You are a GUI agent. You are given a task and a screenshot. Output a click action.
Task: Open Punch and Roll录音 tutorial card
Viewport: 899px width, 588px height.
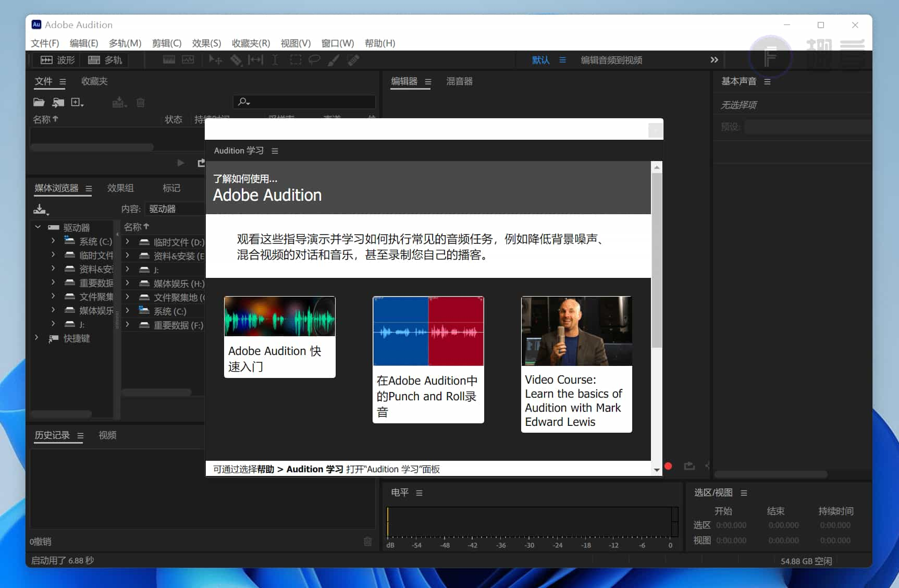pos(428,360)
